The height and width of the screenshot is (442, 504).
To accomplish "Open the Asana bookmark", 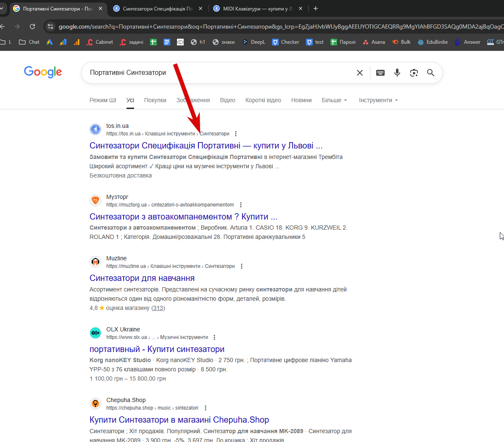I will [x=374, y=42].
